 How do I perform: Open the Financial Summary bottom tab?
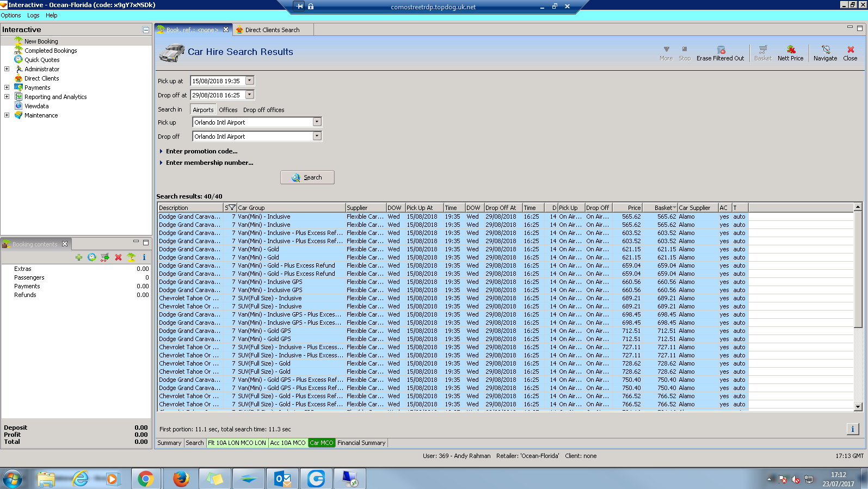tap(361, 443)
